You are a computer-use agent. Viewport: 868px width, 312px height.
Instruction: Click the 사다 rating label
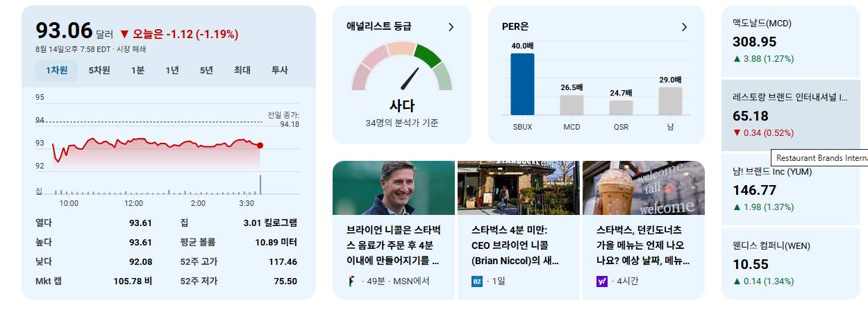click(402, 105)
